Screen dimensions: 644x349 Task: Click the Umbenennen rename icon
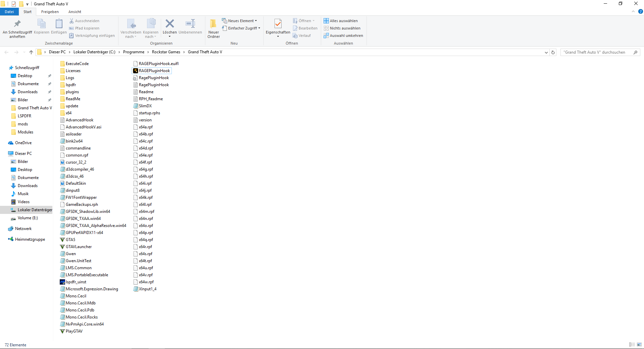pyautogui.click(x=190, y=26)
